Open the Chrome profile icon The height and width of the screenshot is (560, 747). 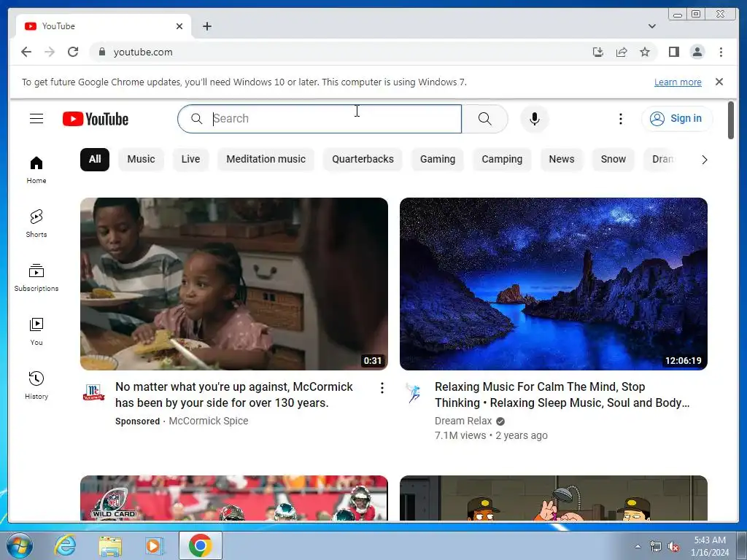[x=697, y=52]
